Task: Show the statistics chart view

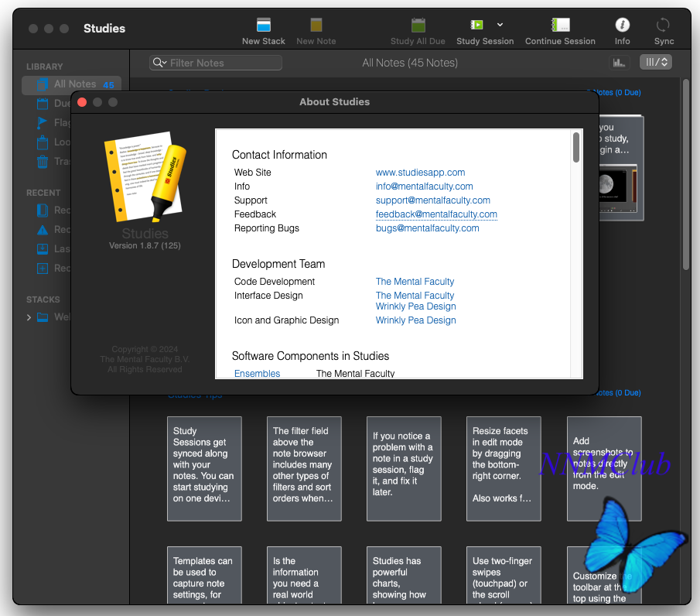Action: tap(620, 63)
